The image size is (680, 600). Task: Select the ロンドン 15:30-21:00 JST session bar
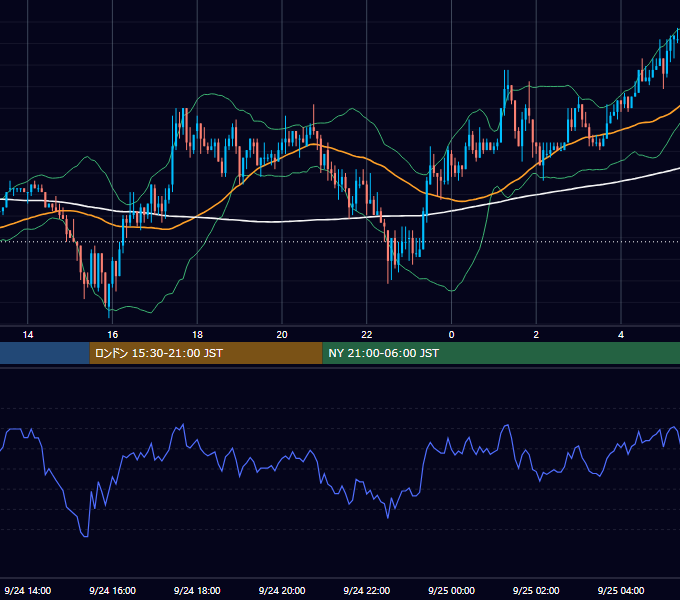click(x=206, y=353)
